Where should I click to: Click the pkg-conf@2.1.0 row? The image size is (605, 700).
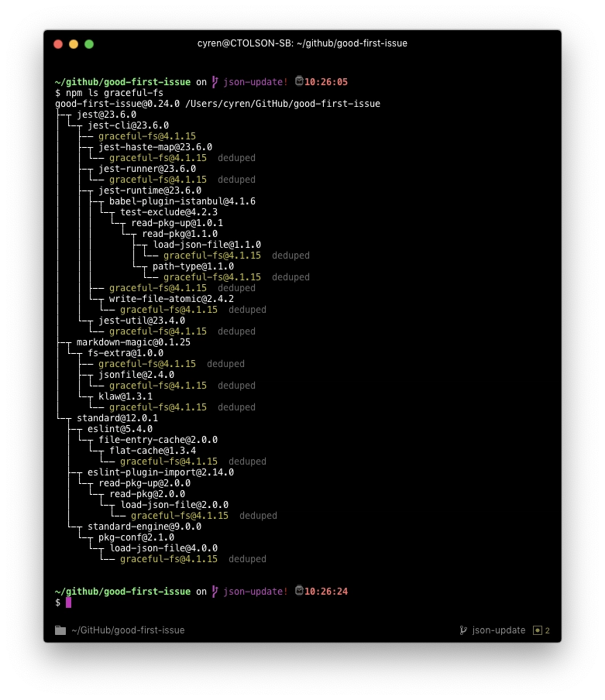[136, 537]
